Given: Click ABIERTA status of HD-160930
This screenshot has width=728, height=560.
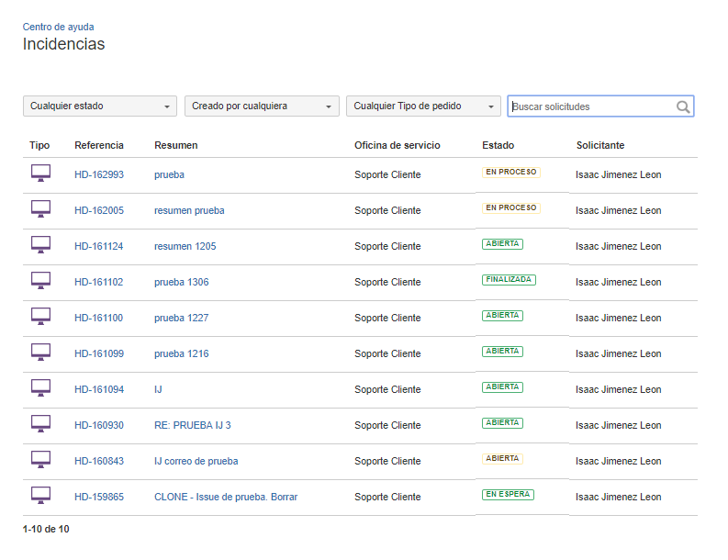Looking at the screenshot, I should point(502,422).
